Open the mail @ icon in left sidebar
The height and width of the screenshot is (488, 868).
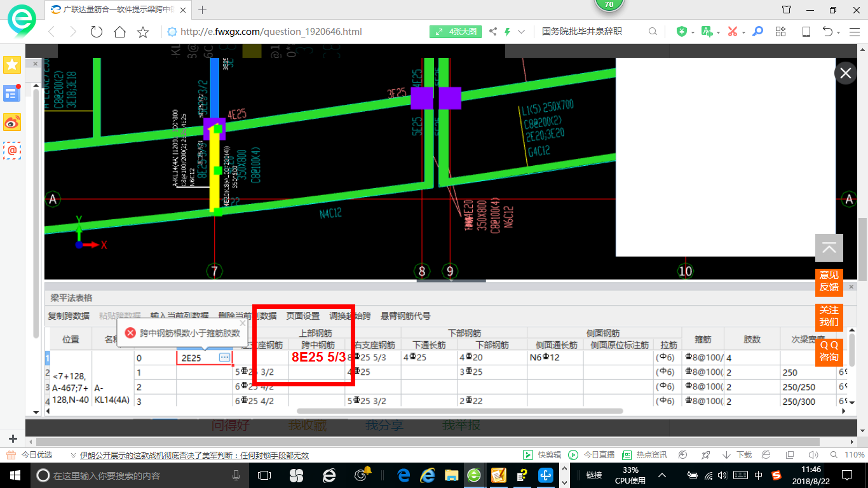12,151
